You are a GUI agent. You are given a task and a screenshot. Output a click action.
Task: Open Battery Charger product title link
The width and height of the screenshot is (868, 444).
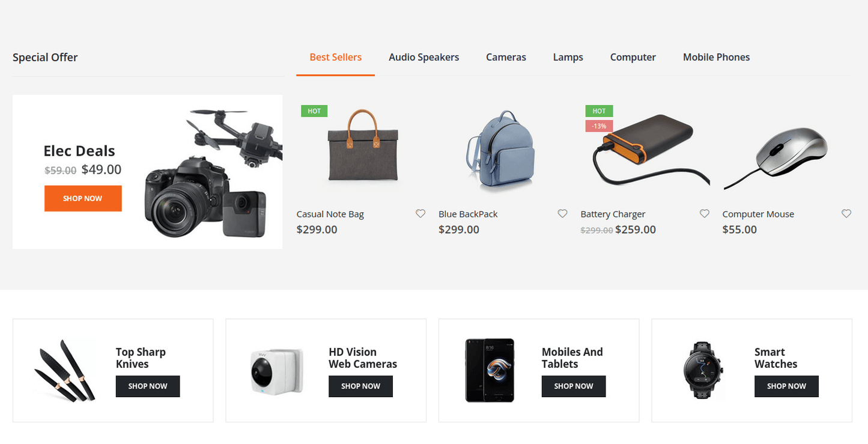(x=613, y=214)
